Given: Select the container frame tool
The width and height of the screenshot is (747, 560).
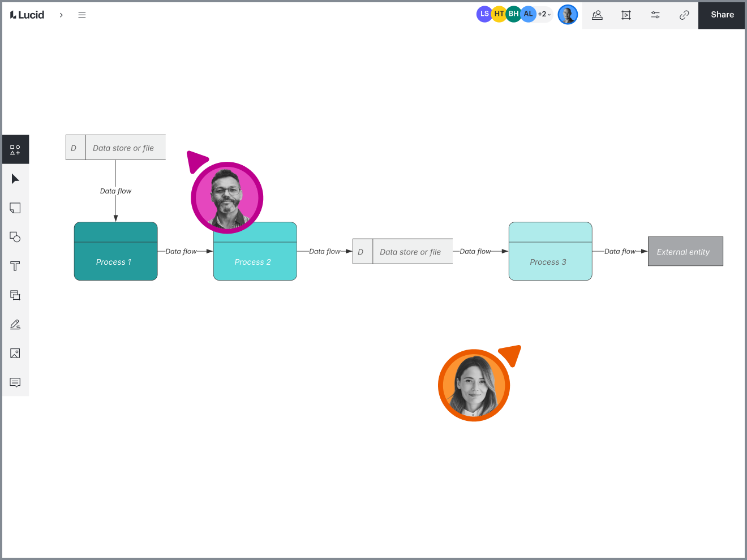Looking at the screenshot, I should pos(15,295).
